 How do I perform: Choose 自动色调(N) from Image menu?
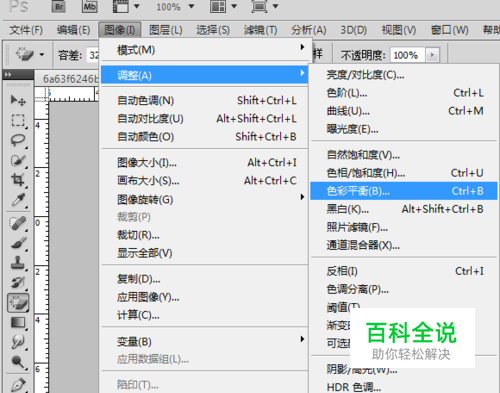(x=204, y=100)
